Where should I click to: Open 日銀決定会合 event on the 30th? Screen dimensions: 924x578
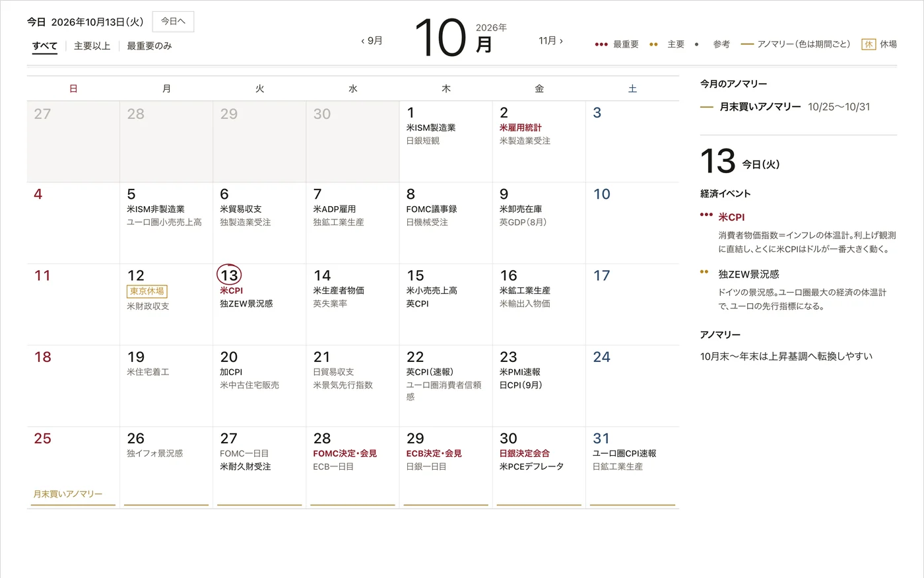click(525, 453)
